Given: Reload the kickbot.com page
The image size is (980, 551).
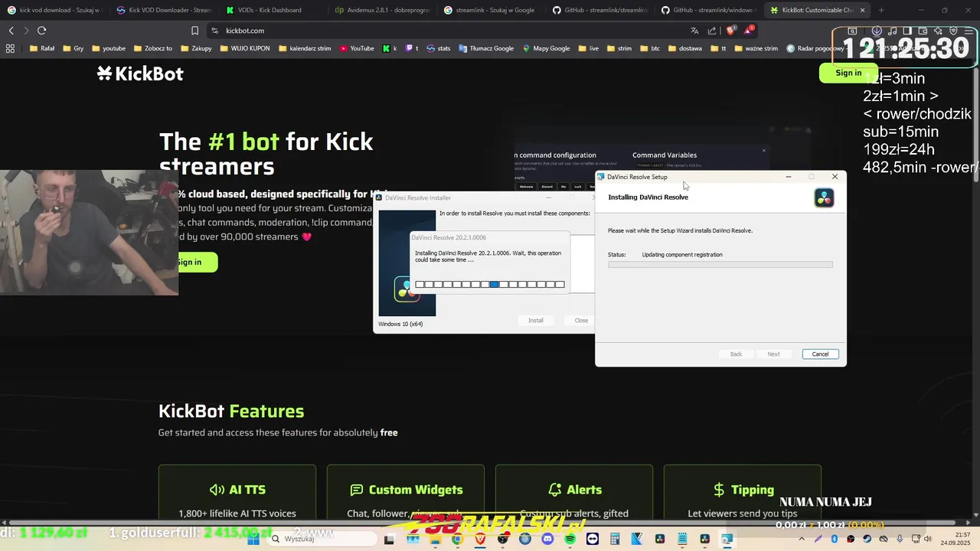Looking at the screenshot, I should (41, 31).
